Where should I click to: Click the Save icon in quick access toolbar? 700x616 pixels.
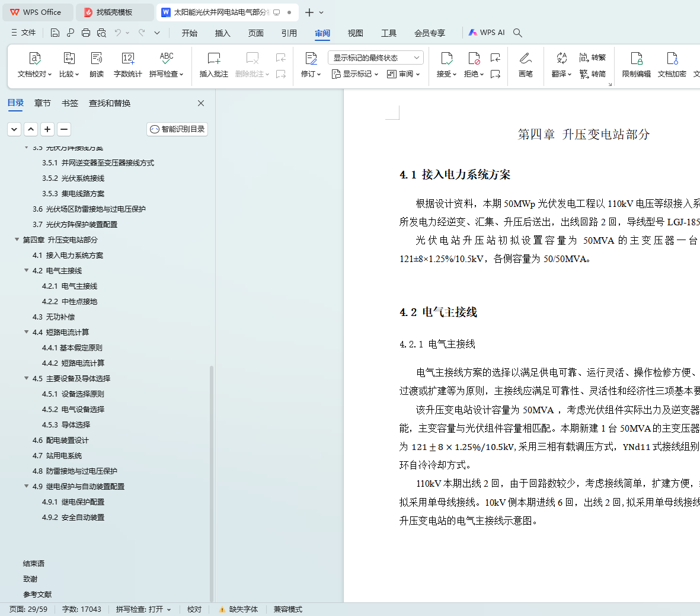click(x=55, y=33)
